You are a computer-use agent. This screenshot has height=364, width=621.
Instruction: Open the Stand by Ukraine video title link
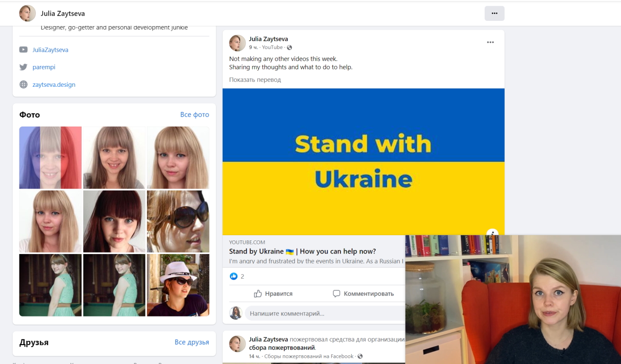pyautogui.click(x=302, y=251)
